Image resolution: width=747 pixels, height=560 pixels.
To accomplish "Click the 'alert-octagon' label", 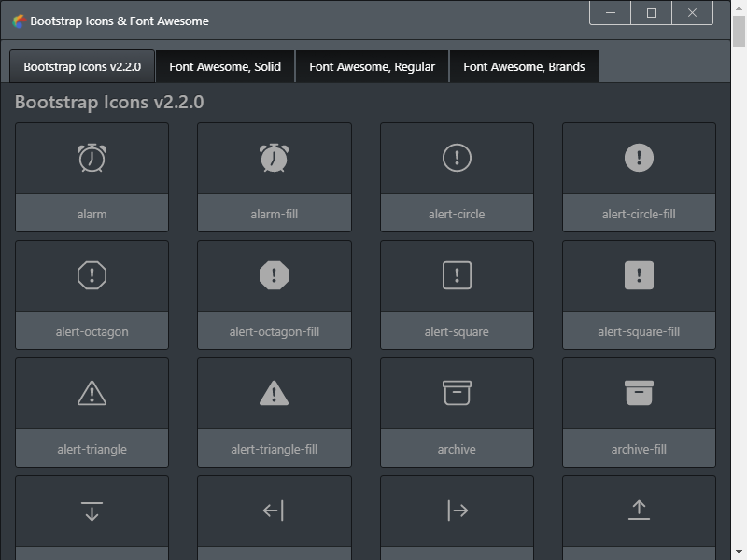I will pos(92,332).
